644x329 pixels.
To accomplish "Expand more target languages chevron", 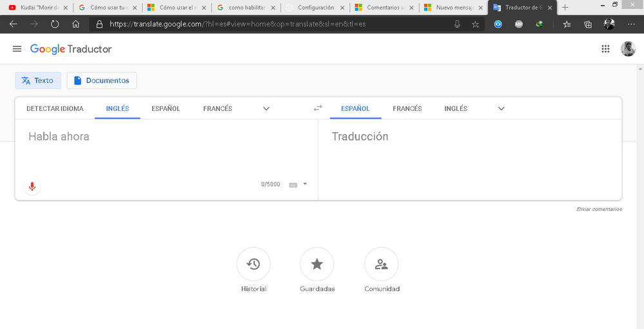I will [x=501, y=108].
